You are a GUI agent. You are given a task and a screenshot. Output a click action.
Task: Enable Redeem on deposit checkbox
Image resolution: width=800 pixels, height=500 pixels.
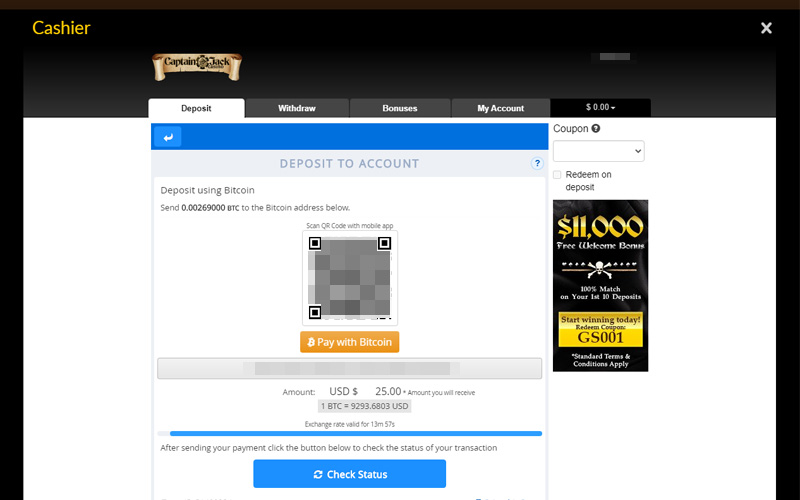(x=557, y=175)
